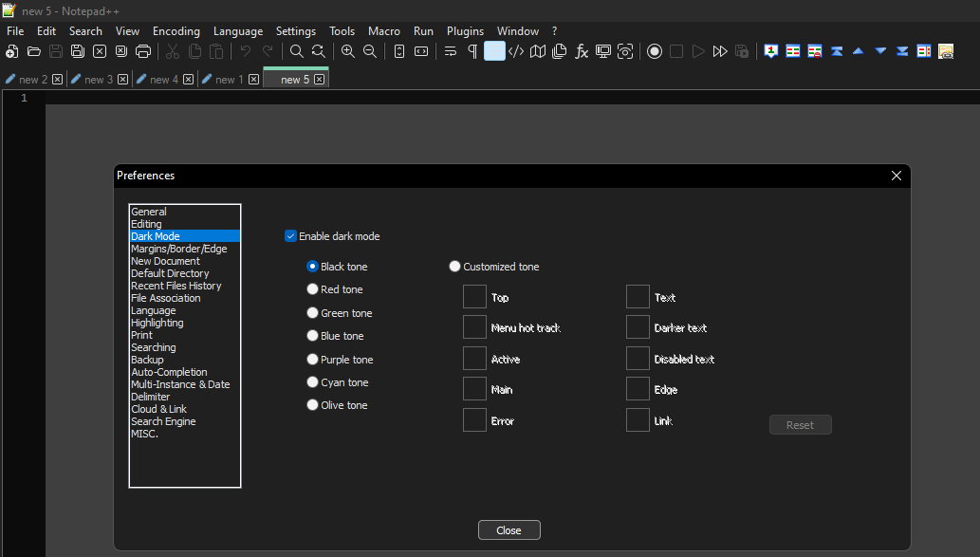Screen dimensions: 980x557
Task: Open the Encoding menu
Action: (x=176, y=31)
